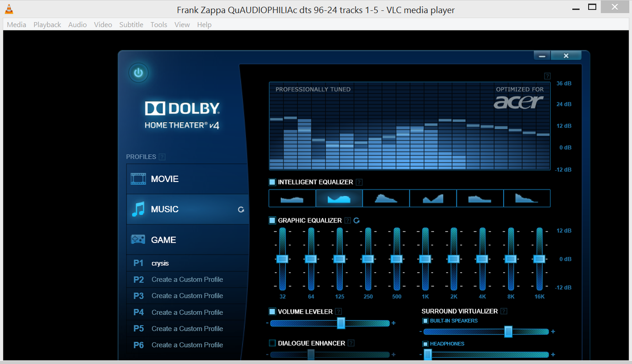Open the Intelligent Equalizer help icon

pos(359,182)
